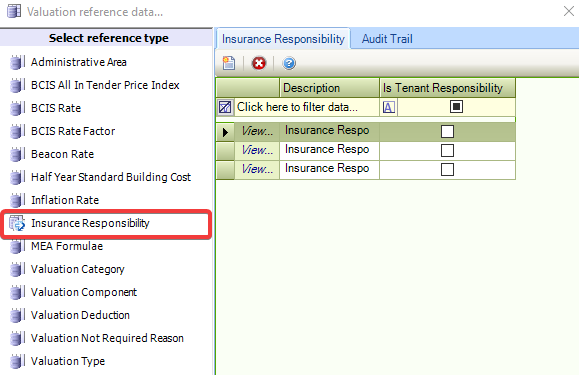The image size is (579, 375).
Task: Click the red delete icon in toolbar
Action: click(258, 63)
